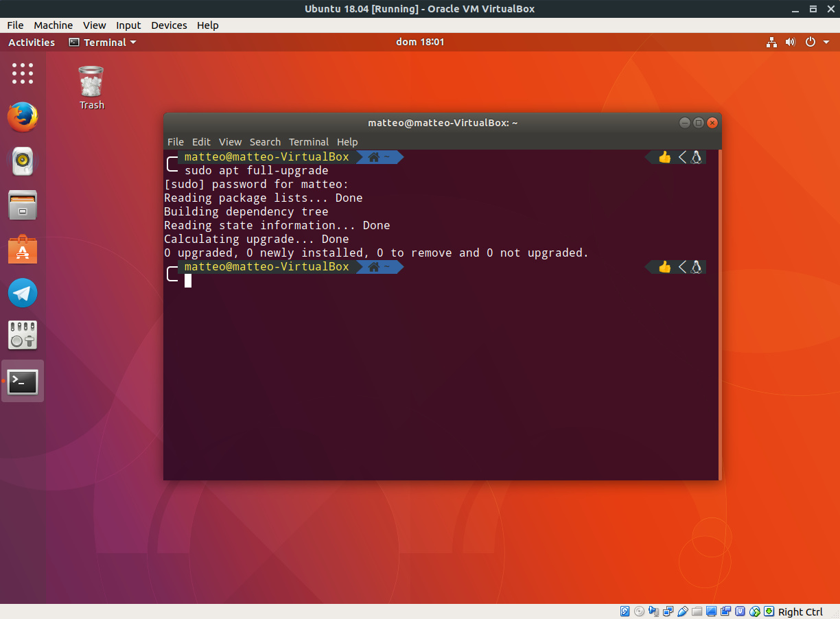Click the VirtualBox display status icon

(711, 611)
